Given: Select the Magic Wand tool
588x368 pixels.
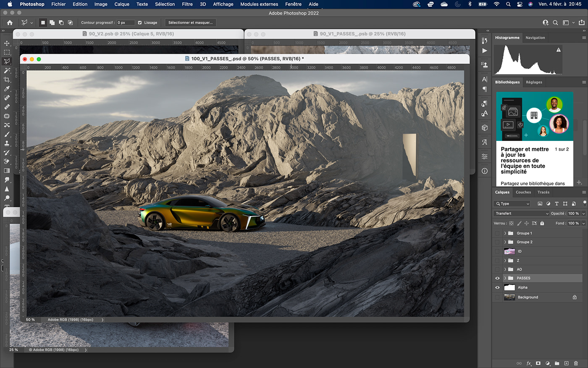Looking at the screenshot, I should click(7, 71).
